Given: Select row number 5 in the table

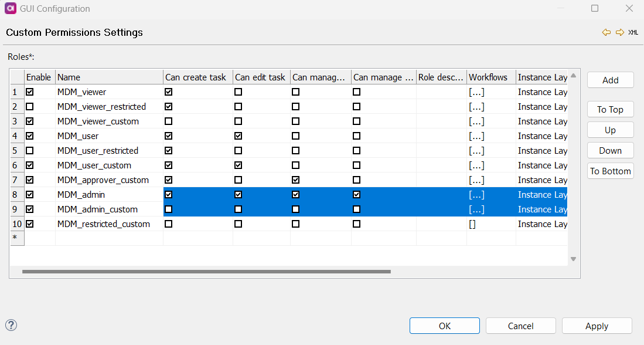Looking at the screenshot, I should coord(16,150).
